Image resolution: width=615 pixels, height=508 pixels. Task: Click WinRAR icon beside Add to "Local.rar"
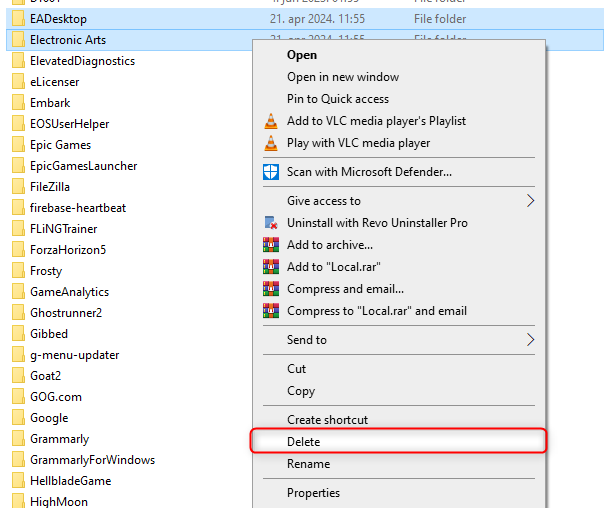271,267
